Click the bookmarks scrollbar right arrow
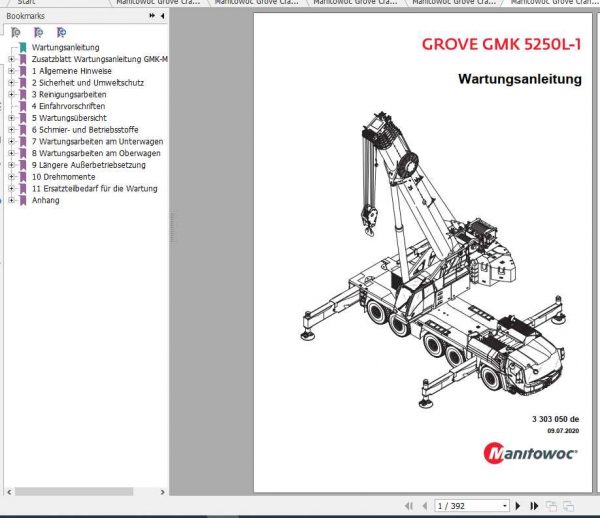This screenshot has height=518, width=600. pos(163,492)
